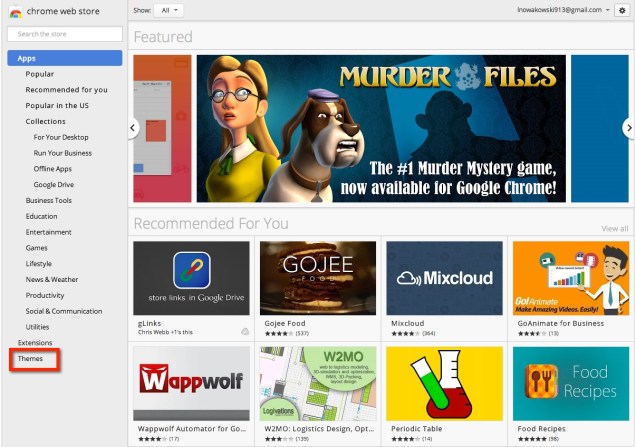Open the Murder Files featured banner
The width and height of the screenshot is (636, 447).
pyautogui.click(x=381, y=128)
